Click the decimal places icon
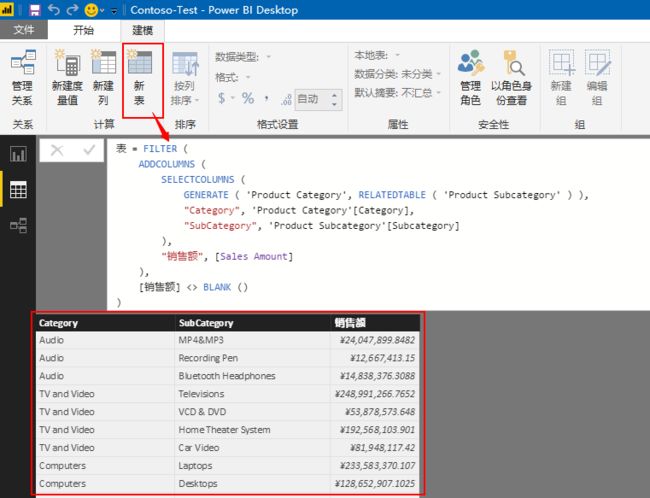Viewport: 650px width, 498px height. point(286,100)
